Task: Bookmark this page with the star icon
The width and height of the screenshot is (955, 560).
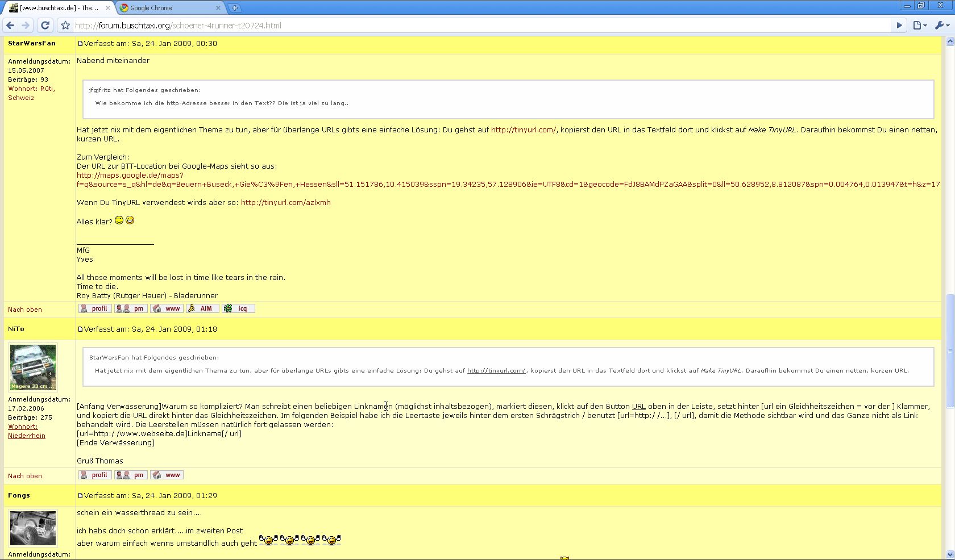Action: [x=65, y=26]
